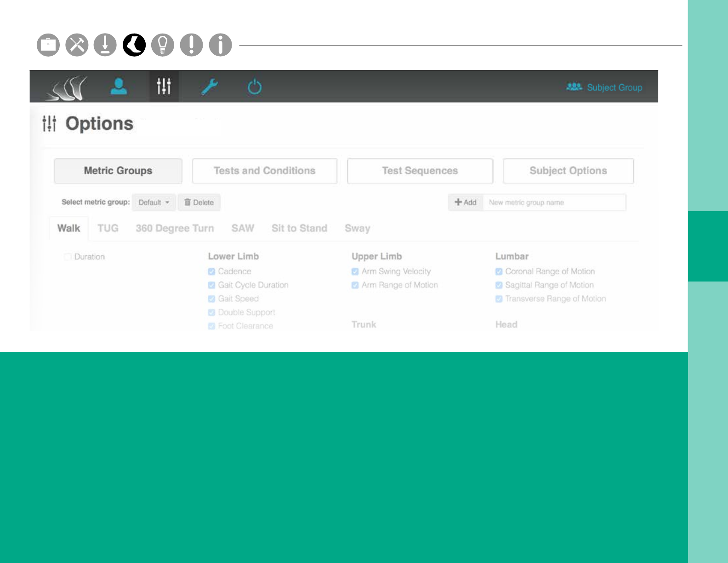Toggle the Sagittal Range of Motion checkbox
Viewport: 728px width, 563px height.
pyautogui.click(x=499, y=285)
